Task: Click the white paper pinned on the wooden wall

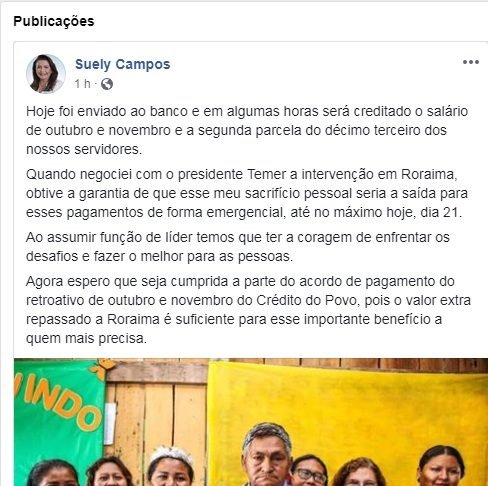Action: click(x=110, y=424)
